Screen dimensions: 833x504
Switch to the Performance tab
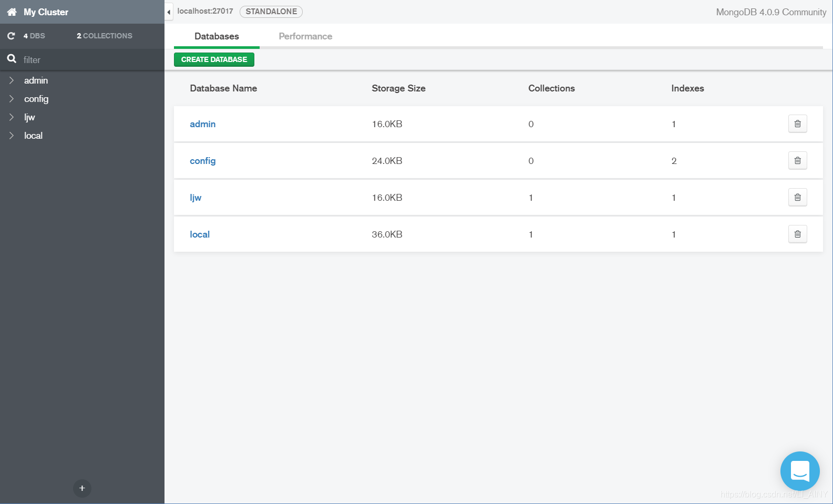click(x=305, y=36)
